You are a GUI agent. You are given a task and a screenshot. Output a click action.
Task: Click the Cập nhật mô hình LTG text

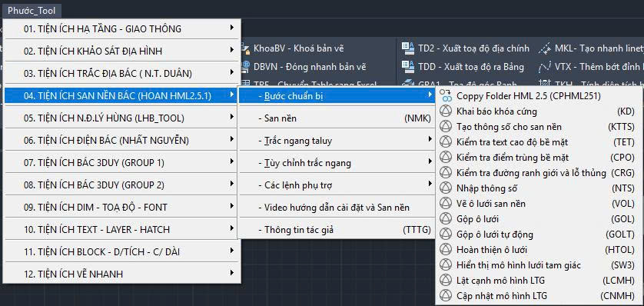point(502,296)
